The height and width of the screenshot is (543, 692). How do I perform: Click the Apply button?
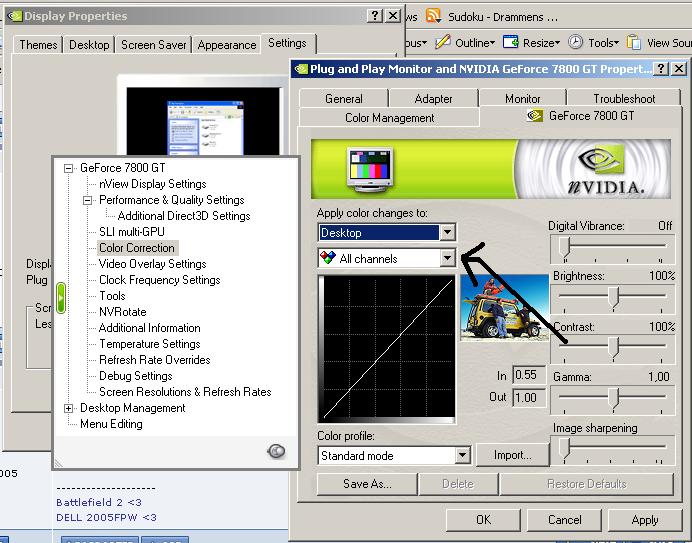645,520
